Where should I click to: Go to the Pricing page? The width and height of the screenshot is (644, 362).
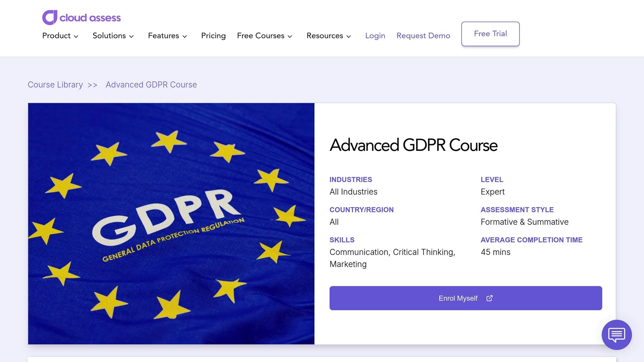[213, 36]
